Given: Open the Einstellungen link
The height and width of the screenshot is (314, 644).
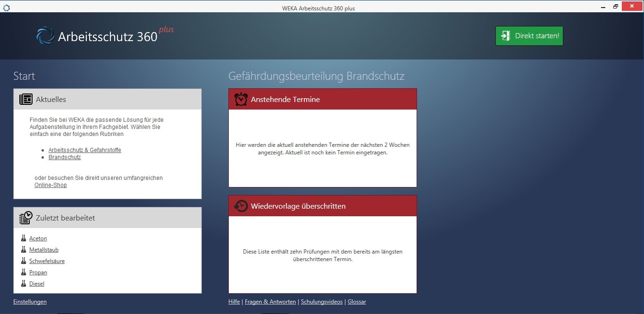Looking at the screenshot, I should [30, 302].
